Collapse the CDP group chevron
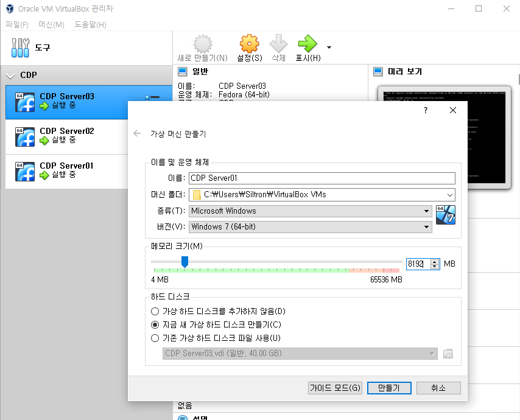This screenshot has width=520, height=420. (10, 76)
